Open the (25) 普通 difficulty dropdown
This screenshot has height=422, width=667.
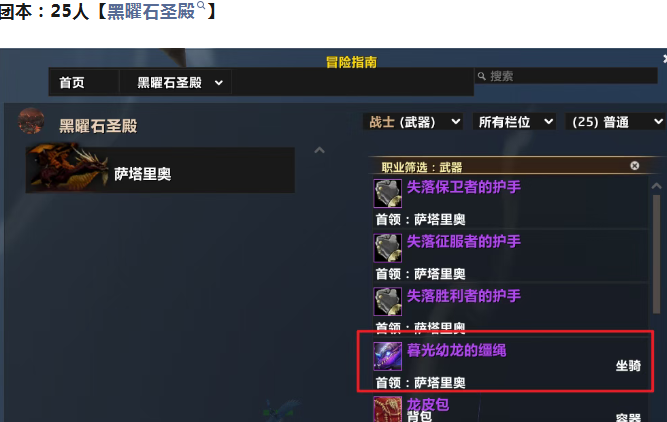616,122
